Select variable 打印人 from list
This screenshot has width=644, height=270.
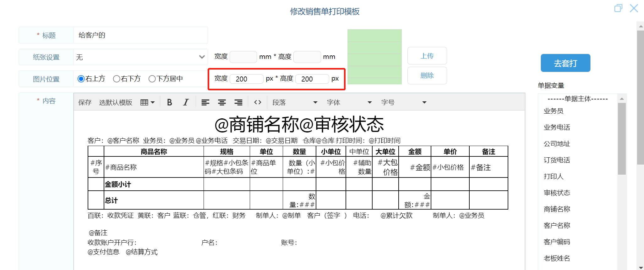(x=554, y=176)
